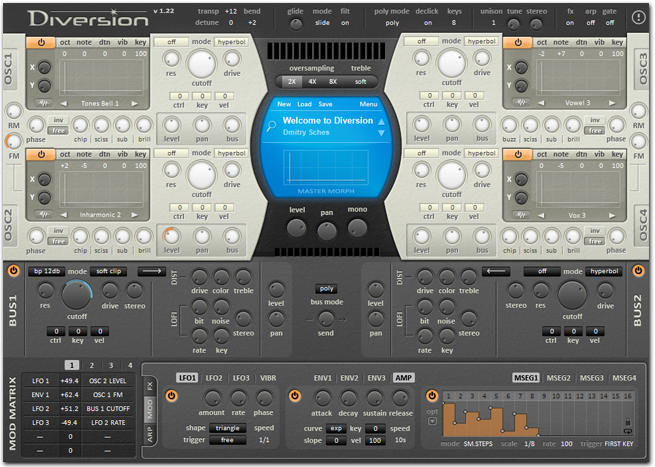
Task: Open bus mode poly dropdown
Action: 326,289
